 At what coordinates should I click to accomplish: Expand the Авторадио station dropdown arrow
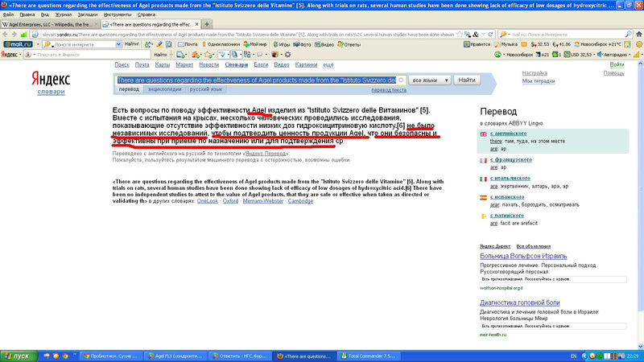pos(630,54)
